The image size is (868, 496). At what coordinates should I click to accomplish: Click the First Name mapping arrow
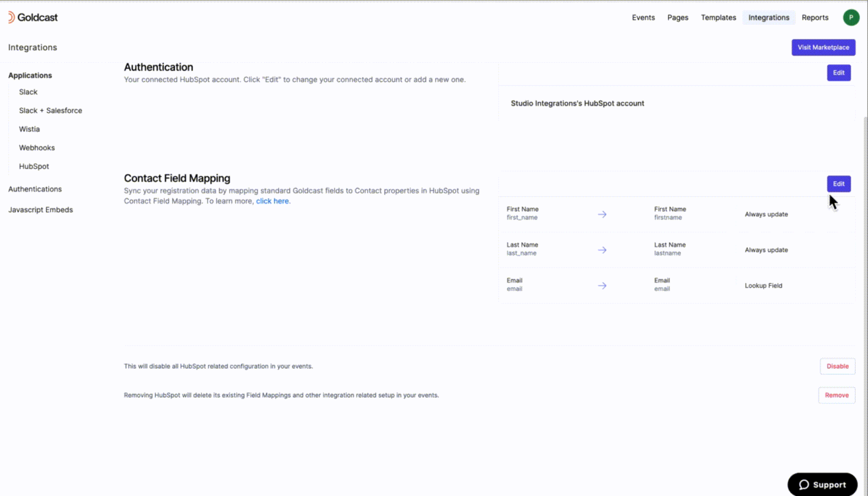[x=602, y=214]
